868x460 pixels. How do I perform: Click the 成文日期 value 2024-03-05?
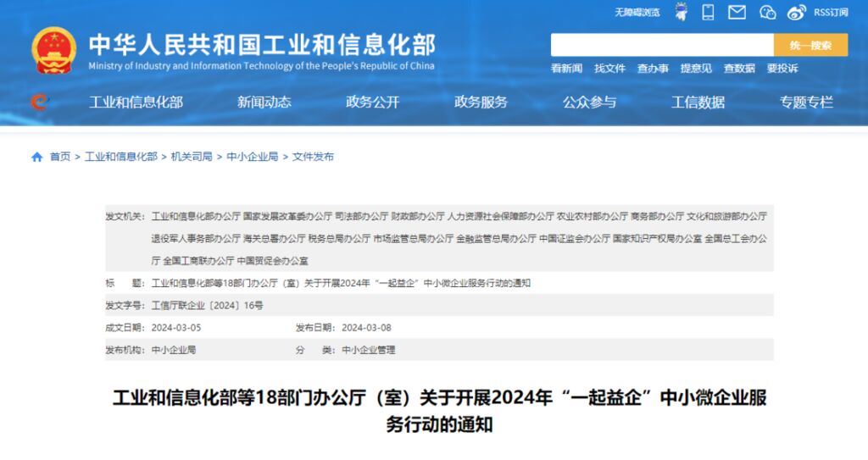(176, 328)
